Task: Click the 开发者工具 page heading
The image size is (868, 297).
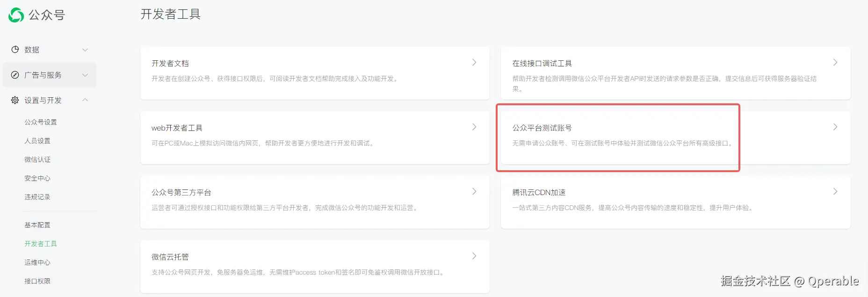Action: [x=171, y=14]
